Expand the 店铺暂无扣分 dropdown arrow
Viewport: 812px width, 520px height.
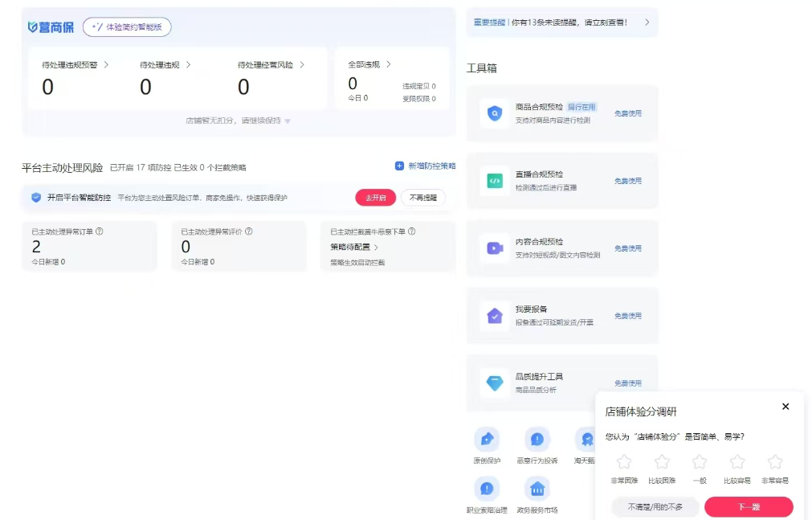tap(288, 121)
